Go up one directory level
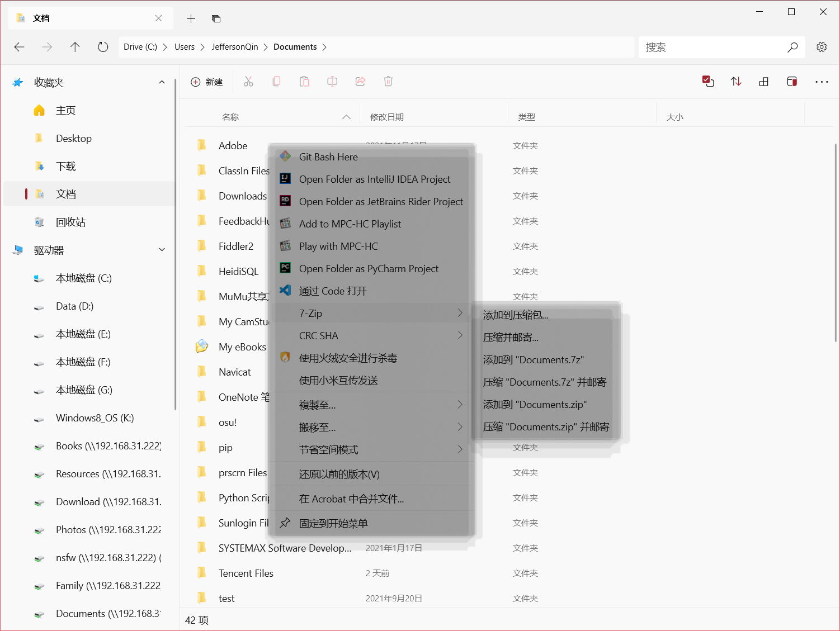 click(75, 47)
